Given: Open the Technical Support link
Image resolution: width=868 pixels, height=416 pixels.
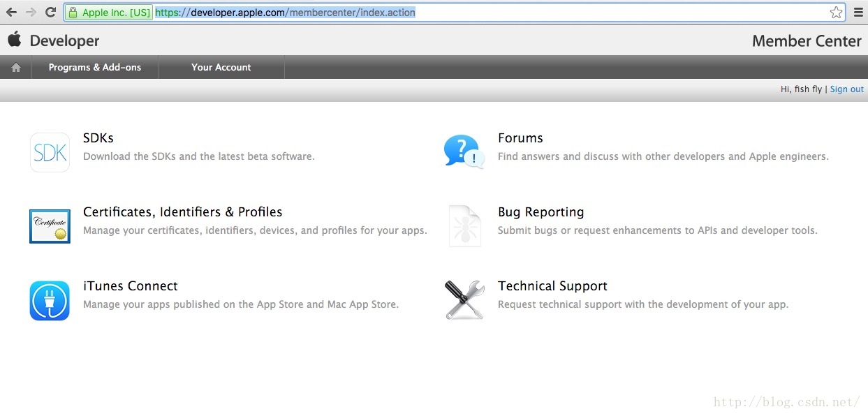Looking at the screenshot, I should pyautogui.click(x=552, y=286).
